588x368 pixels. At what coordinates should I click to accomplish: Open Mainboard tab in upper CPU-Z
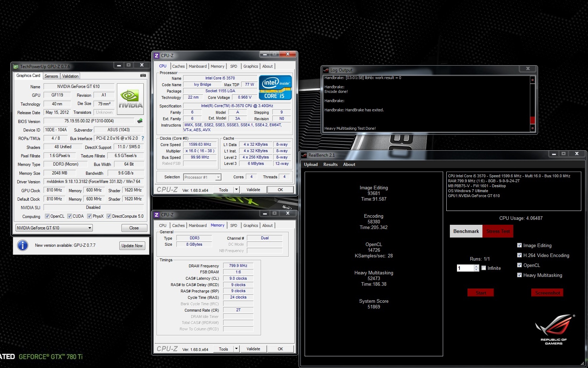click(198, 66)
